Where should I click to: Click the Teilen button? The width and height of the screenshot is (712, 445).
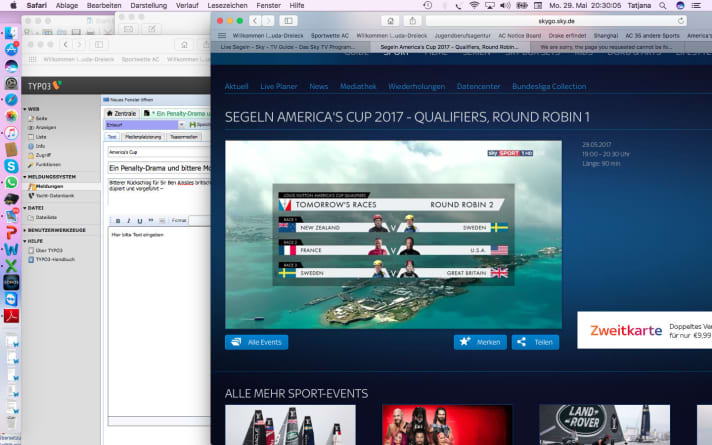[535, 342]
